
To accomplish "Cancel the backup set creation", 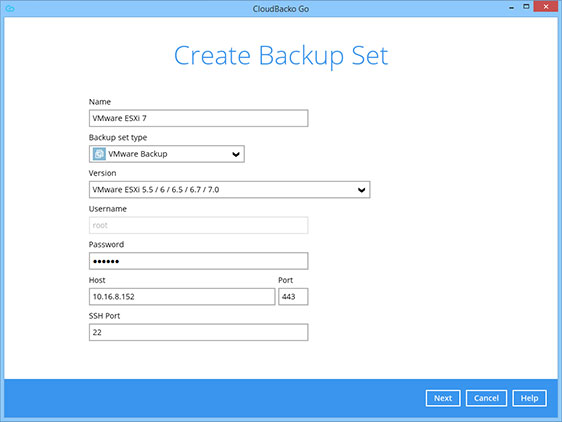I will (x=486, y=398).
